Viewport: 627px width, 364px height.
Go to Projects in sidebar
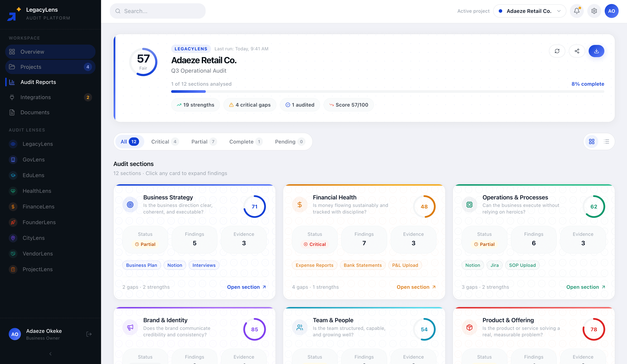pyautogui.click(x=50, y=67)
